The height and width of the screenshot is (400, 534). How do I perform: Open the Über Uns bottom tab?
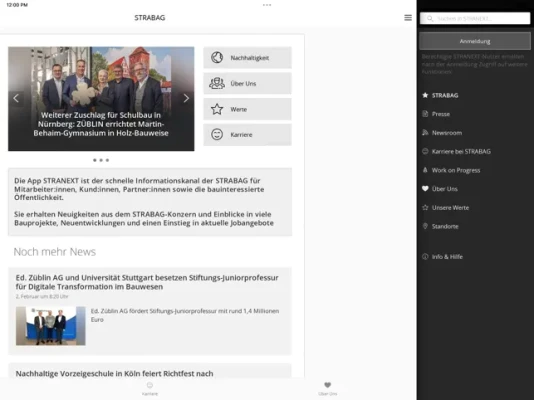(328, 388)
